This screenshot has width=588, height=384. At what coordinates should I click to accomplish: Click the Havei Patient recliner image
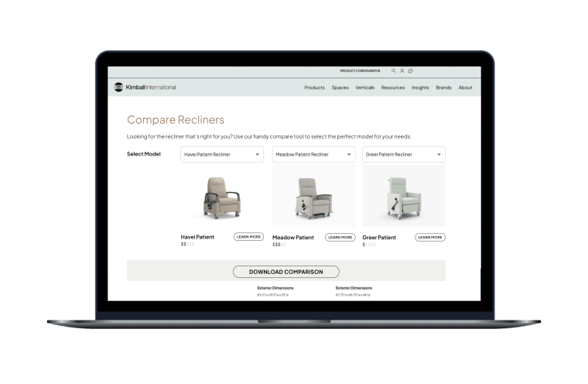(x=222, y=197)
